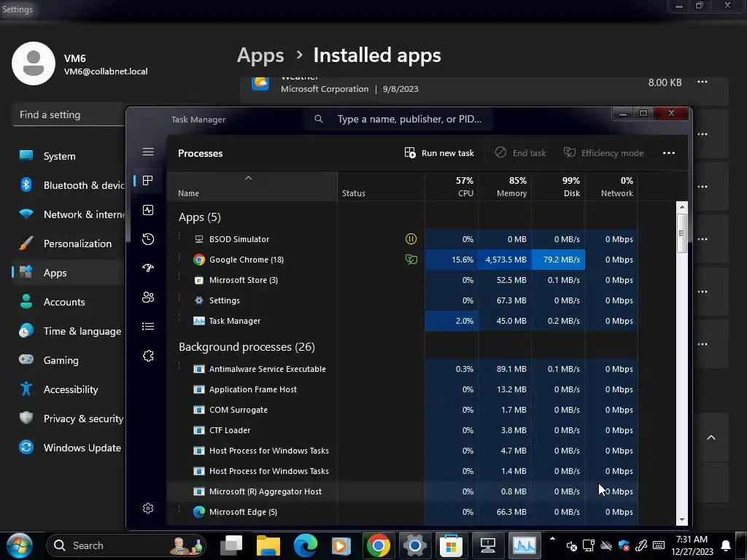Switch to Google Chrome on taskbar

pyautogui.click(x=379, y=545)
